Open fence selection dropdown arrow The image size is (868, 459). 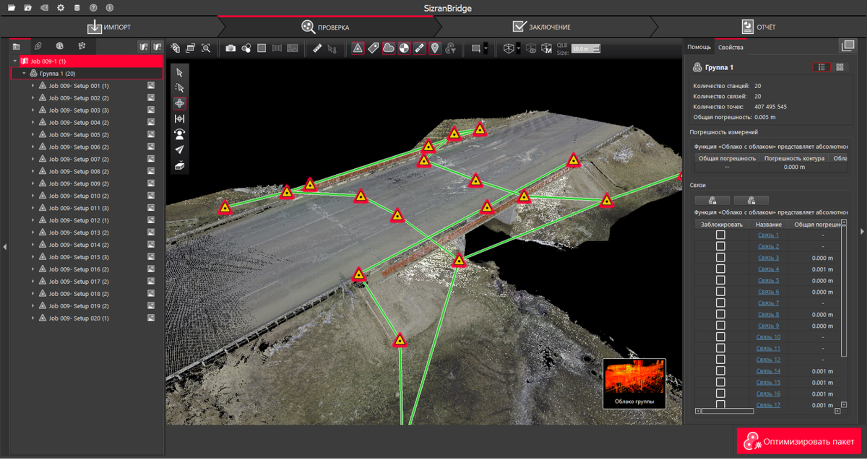(486, 48)
